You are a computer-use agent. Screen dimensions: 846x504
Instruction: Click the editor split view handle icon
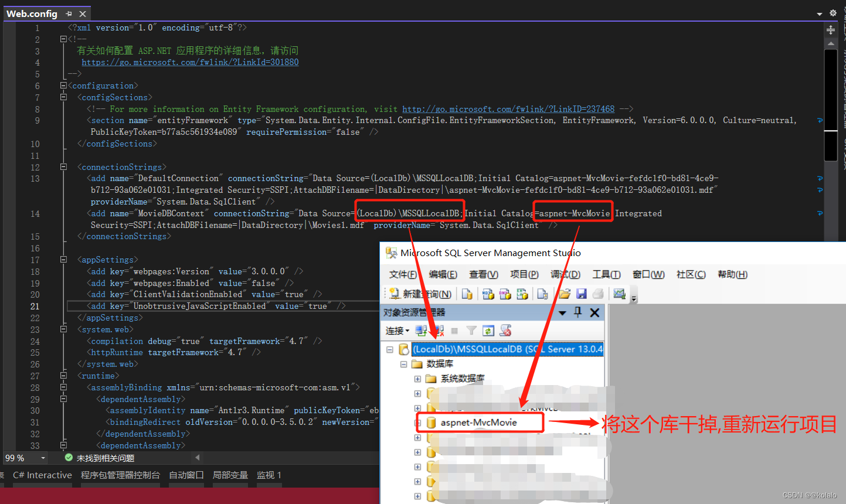coord(831,29)
